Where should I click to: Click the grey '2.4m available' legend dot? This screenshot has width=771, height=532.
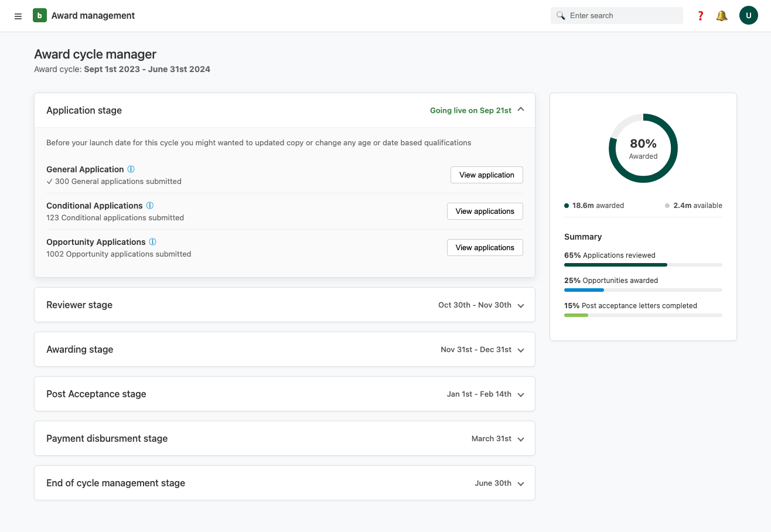(667, 206)
